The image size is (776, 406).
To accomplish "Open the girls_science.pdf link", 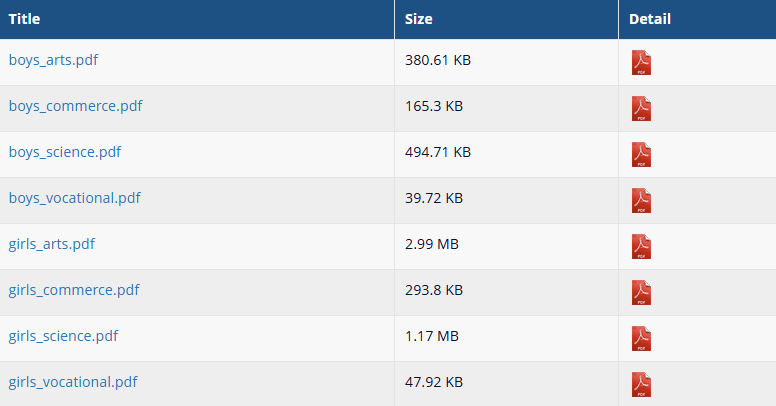I will click(x=63, y=337).
